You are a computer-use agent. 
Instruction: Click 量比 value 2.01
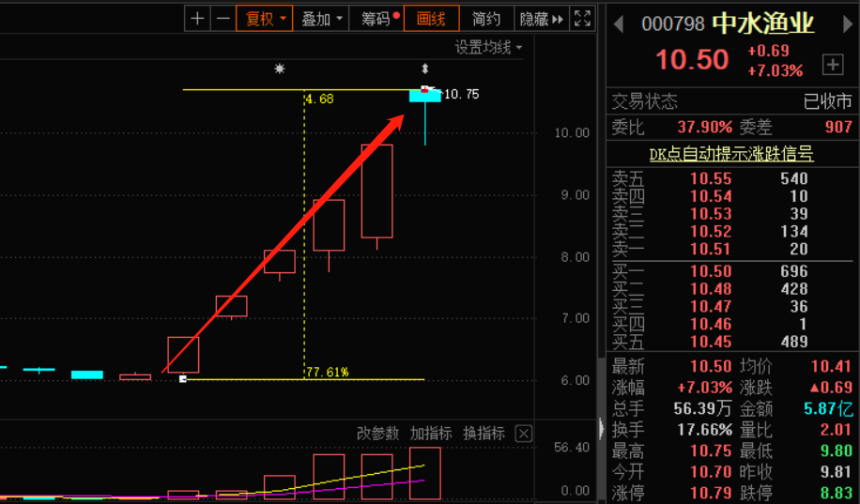click(837, 430)
